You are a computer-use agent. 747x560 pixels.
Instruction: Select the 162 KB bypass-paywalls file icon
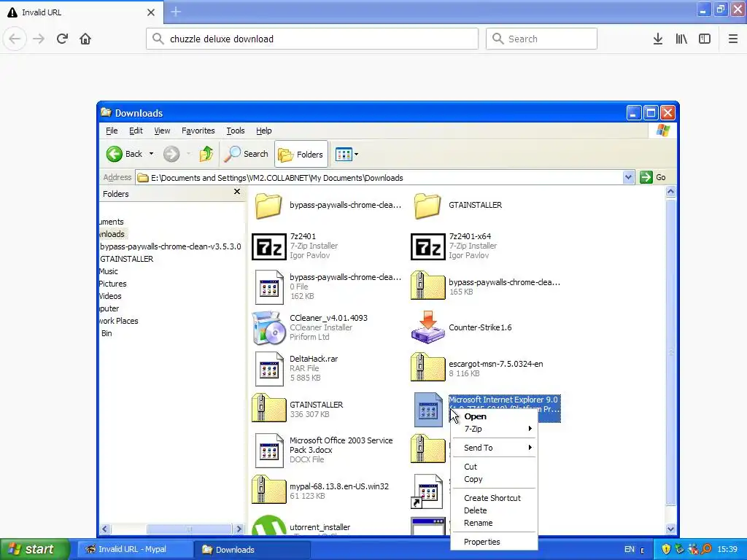tap(268, 287)
